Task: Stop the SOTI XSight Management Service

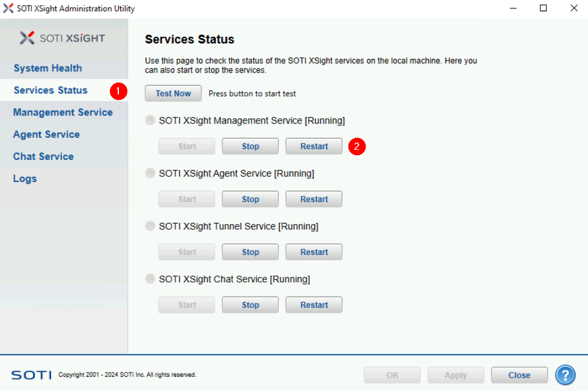Action: [x=250, y=146]
